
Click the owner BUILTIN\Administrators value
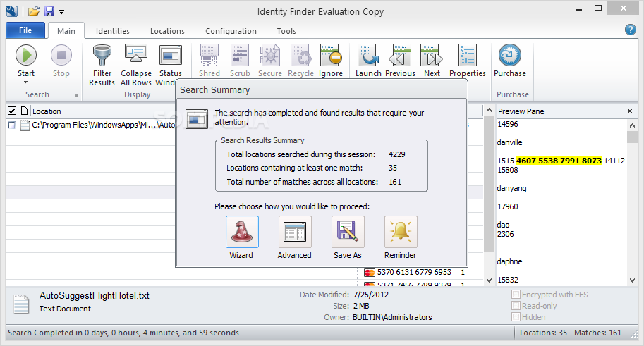[392, 317]
